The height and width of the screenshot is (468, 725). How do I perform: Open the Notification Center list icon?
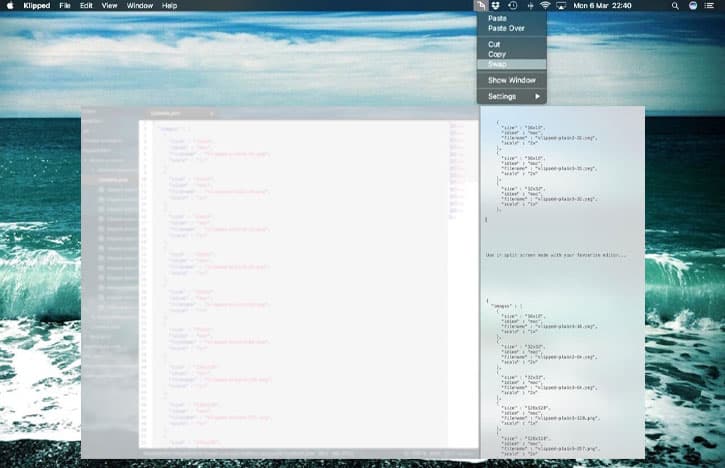712,6
